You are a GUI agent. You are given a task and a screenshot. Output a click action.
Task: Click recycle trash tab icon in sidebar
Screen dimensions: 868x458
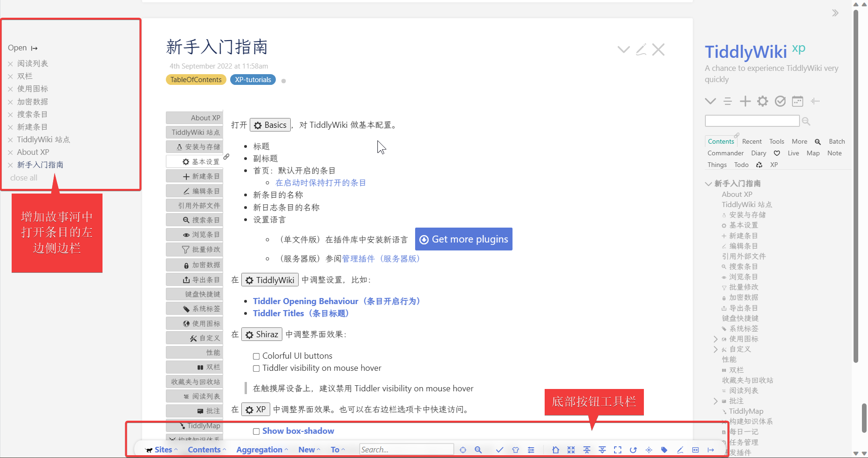click(759, 165)
